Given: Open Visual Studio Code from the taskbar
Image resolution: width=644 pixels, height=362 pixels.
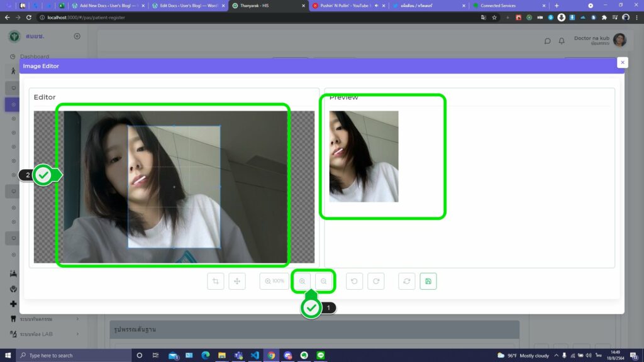Looking at the screenshot, I should click(254, 355).
